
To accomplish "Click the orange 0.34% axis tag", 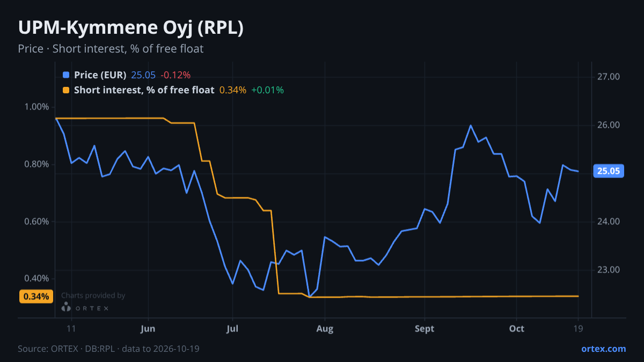I will [36, 296].
